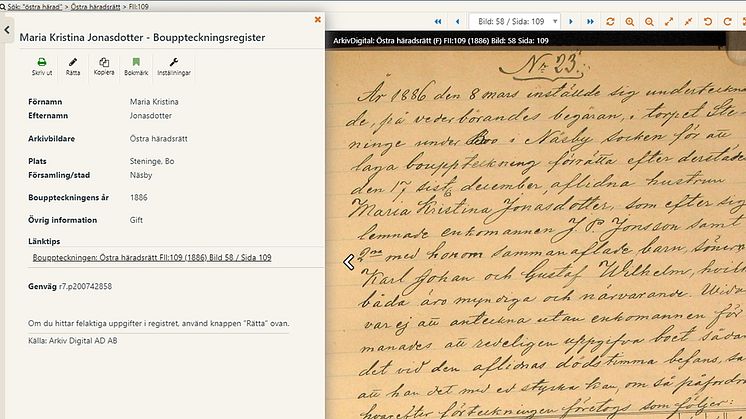Go to next image with single-right arrow
The height and width of the screenshot is (419, 746).
tap(570, 21)
